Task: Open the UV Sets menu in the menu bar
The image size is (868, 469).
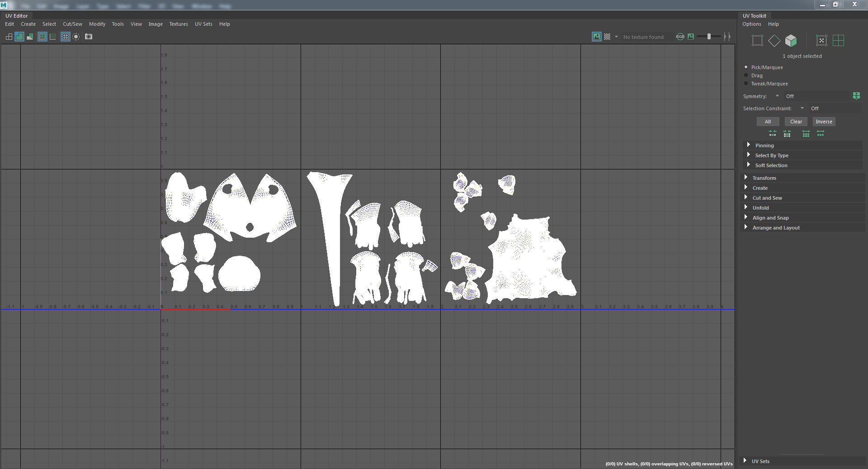Action: [x=203, y=24]
